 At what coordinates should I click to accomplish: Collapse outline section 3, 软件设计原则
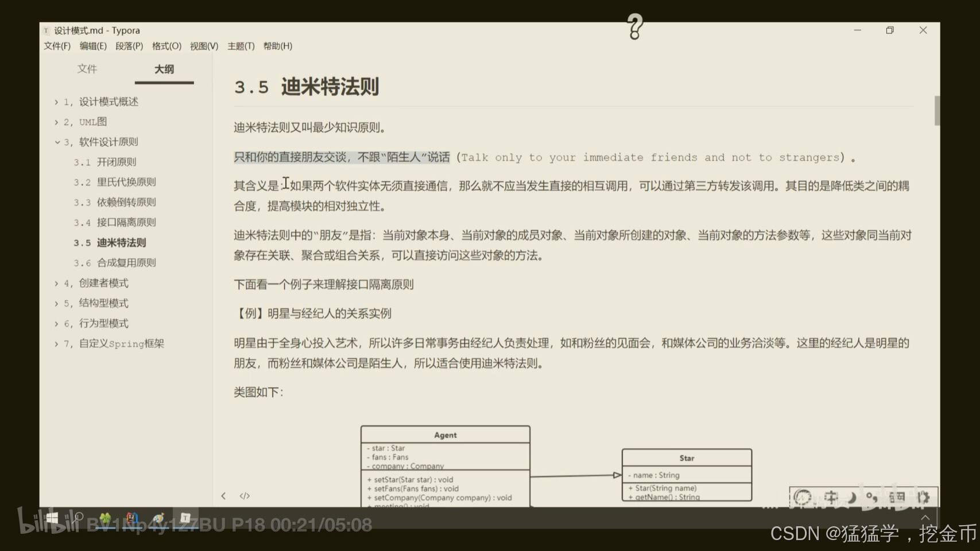(x=57, y=142)
